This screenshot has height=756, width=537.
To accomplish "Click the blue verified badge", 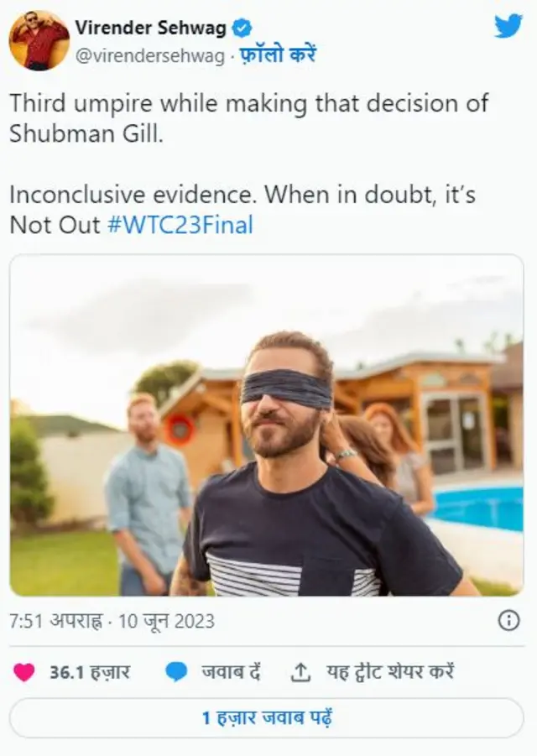I will [242, 29].
